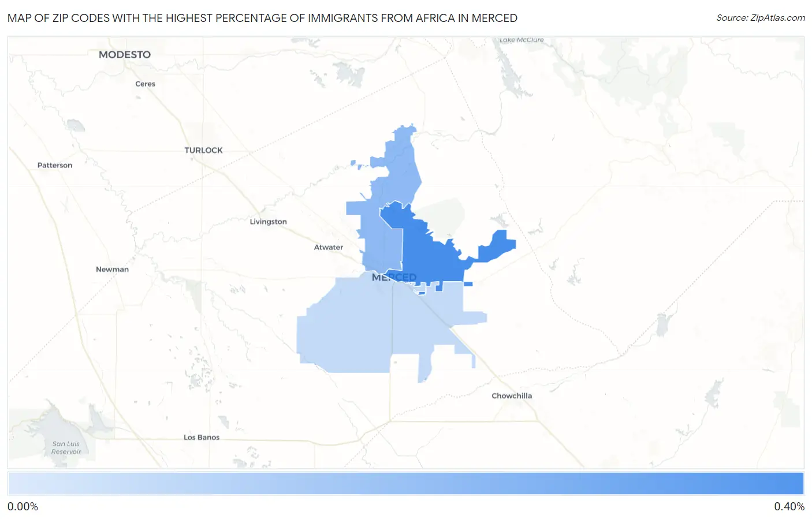Click the color gradient legend bar

click(405, 484)
